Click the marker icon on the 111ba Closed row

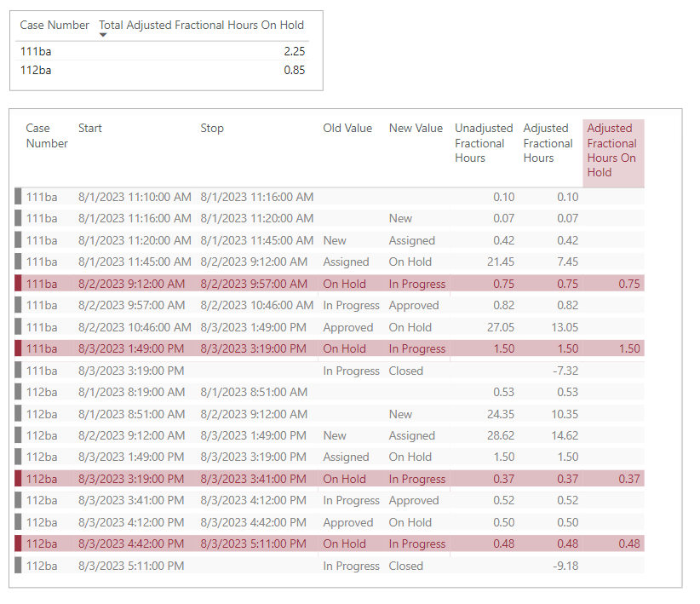click(x=20, y=371)
